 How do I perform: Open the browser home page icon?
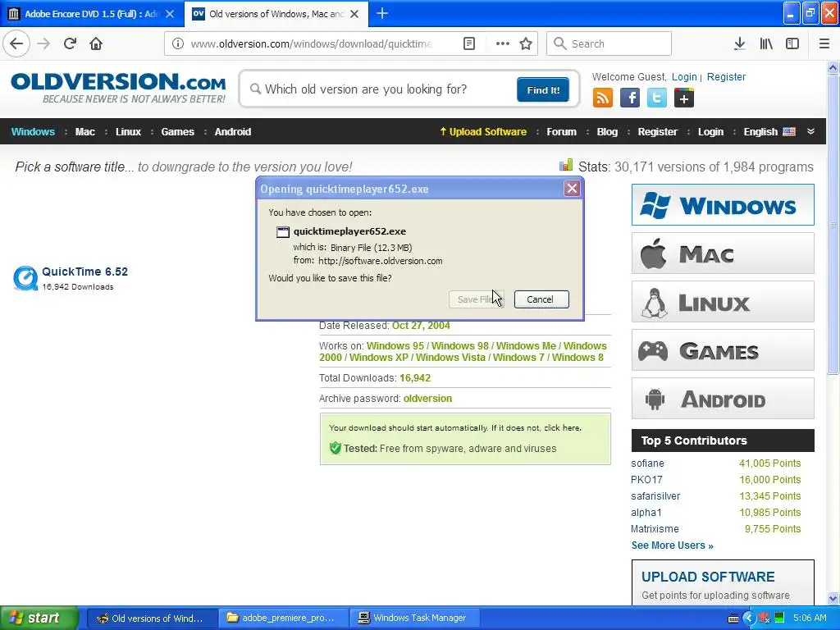pyautogui.click(x=96, y=43)
